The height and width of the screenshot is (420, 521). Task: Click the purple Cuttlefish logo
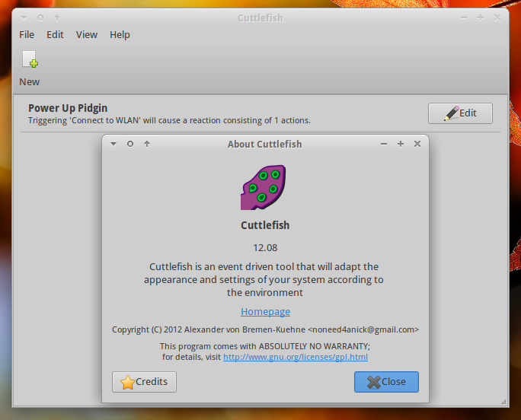coord(263,187)
